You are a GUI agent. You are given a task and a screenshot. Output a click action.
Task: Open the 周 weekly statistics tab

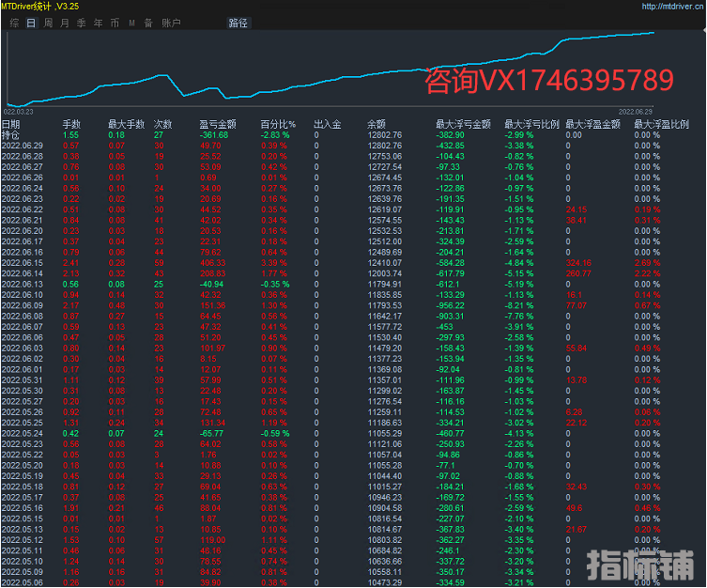click(48, 22)
